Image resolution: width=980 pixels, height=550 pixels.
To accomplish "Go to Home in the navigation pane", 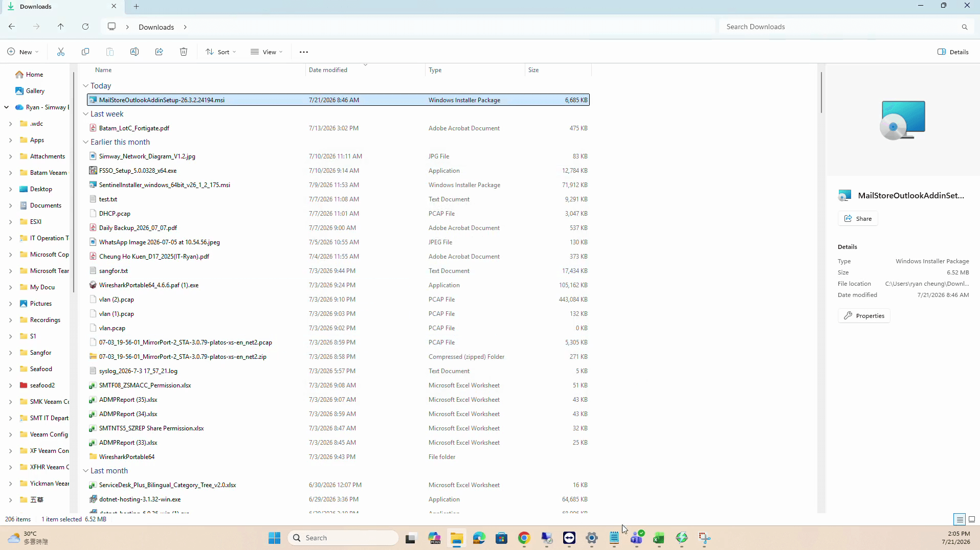I will pos(34,75).
